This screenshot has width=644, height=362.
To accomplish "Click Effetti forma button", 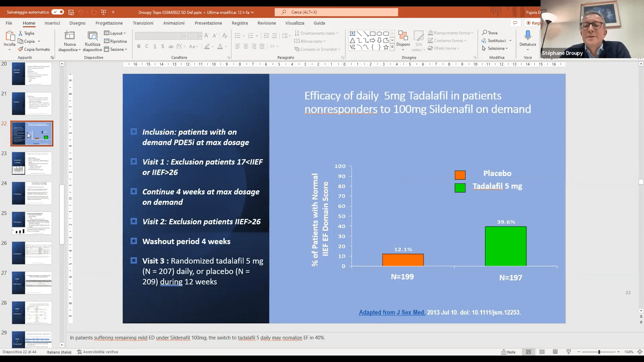I will (444, 48).
